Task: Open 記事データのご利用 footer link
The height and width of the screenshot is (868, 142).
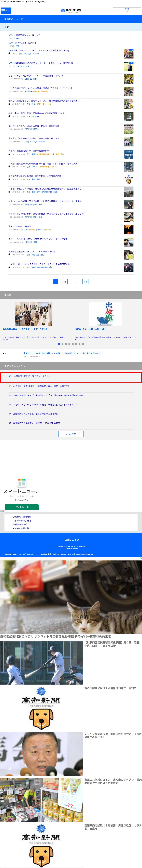Action: pyautogui.click(x=22, y=521)
